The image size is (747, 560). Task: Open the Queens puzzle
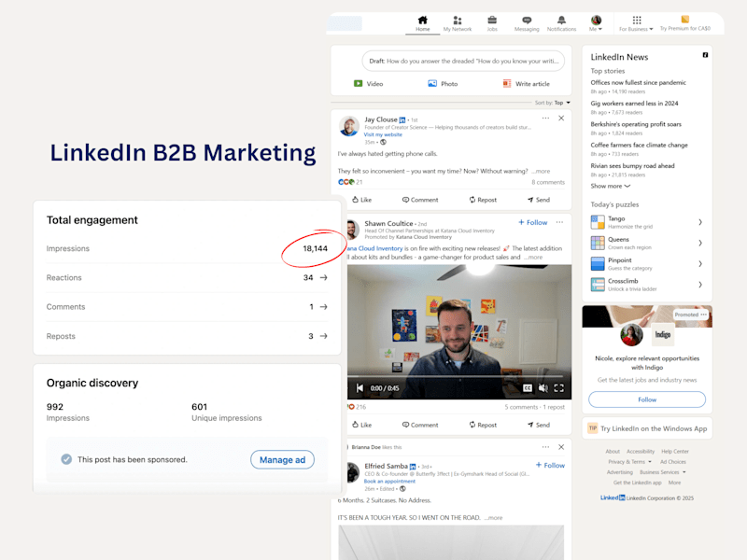click(x=646, y=243)
